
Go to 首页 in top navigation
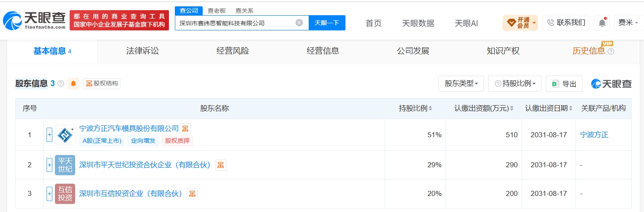coord(373,23)
